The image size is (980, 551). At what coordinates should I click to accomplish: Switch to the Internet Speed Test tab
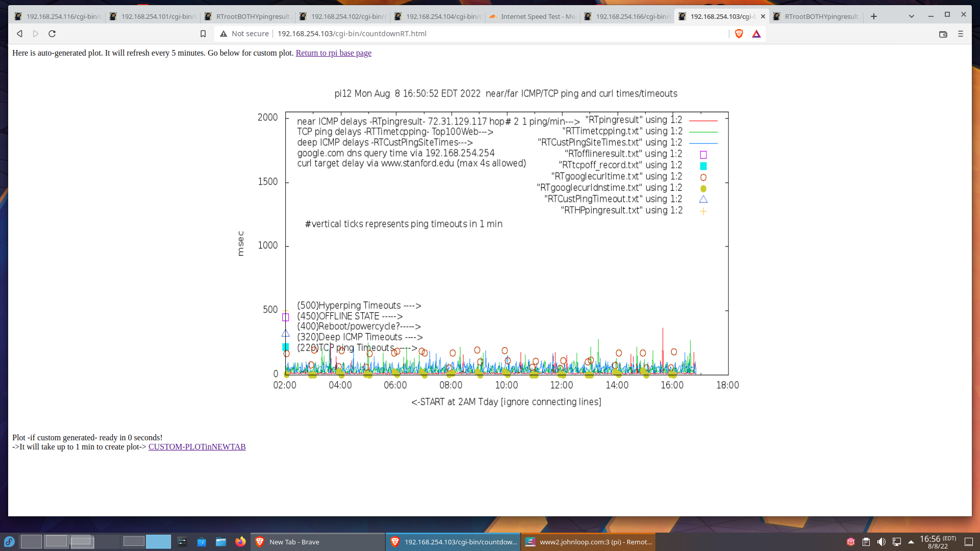533,16
